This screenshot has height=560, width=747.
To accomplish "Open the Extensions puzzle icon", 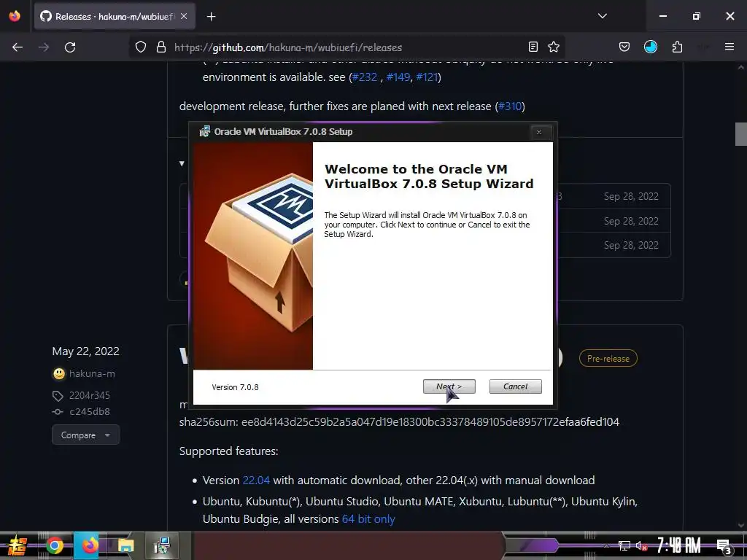I will click(x=677, y=47).
